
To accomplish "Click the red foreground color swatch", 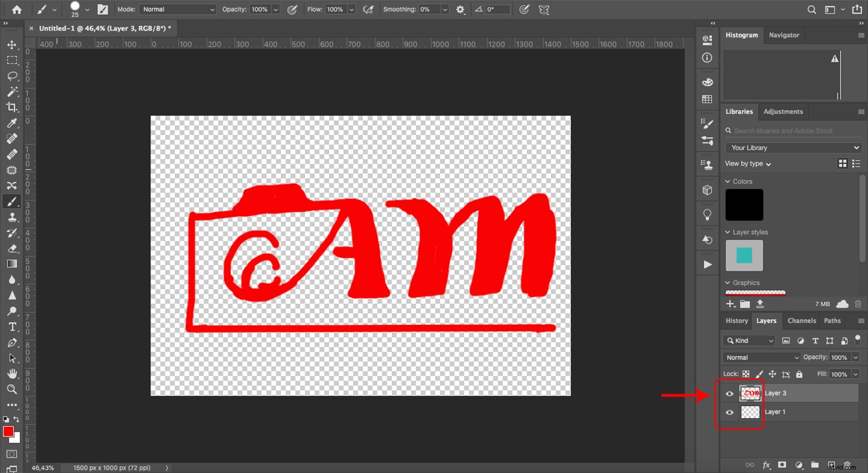I will pos(9,431).
